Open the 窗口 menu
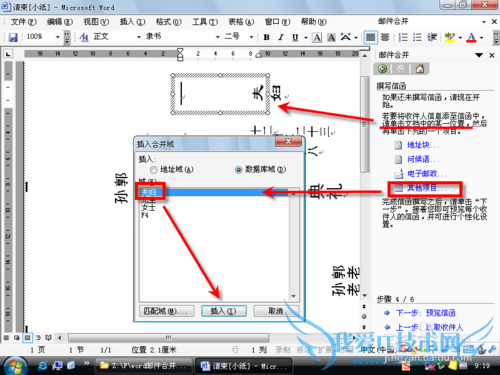500x375 pixels. click(x=277, y=22)
